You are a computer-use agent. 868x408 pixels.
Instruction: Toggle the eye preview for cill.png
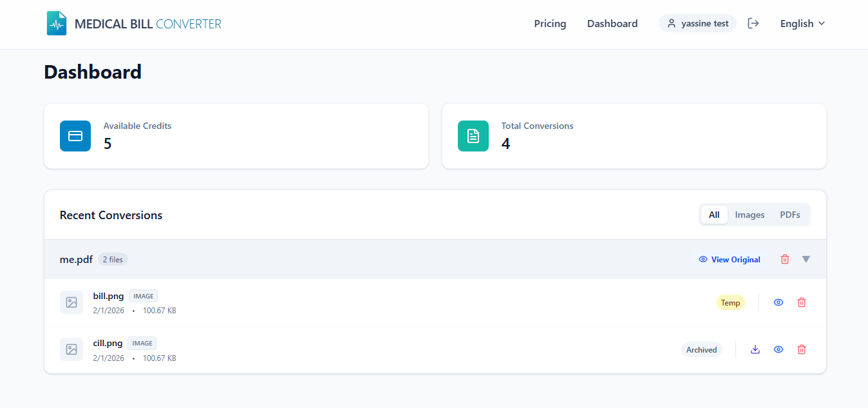pyautogui.click(x=778, y=349)
